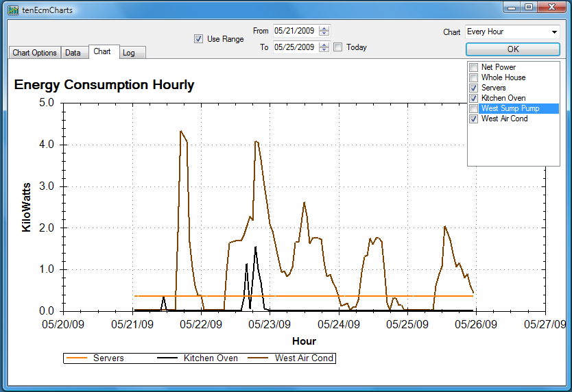Toggle the Use Range checkbox
This screenshot has width=572, height=392.
point(198,38)
